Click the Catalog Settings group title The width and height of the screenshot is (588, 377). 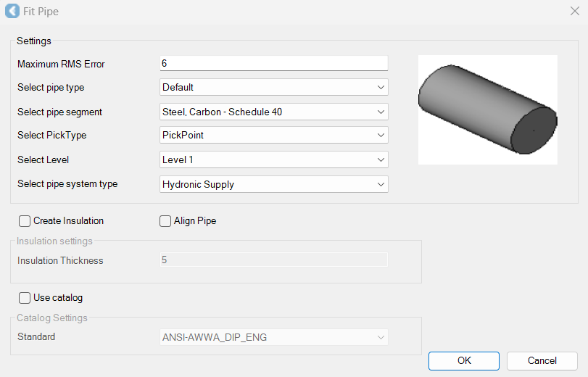click(x=51, y=318)
